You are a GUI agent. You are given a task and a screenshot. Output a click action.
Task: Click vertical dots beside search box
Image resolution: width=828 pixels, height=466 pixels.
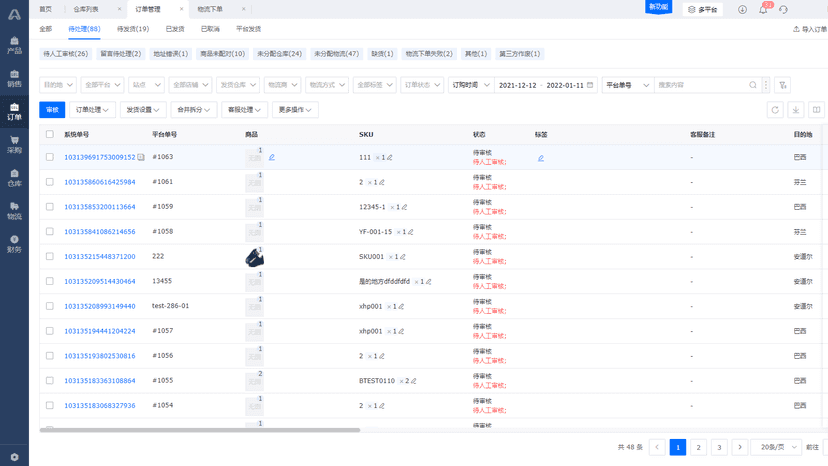(766, 85)
